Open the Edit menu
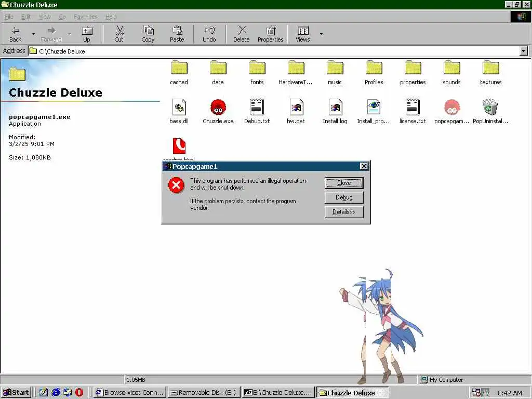Image resolution: width=532 pixels, height=399 pixels. [26, 17]
